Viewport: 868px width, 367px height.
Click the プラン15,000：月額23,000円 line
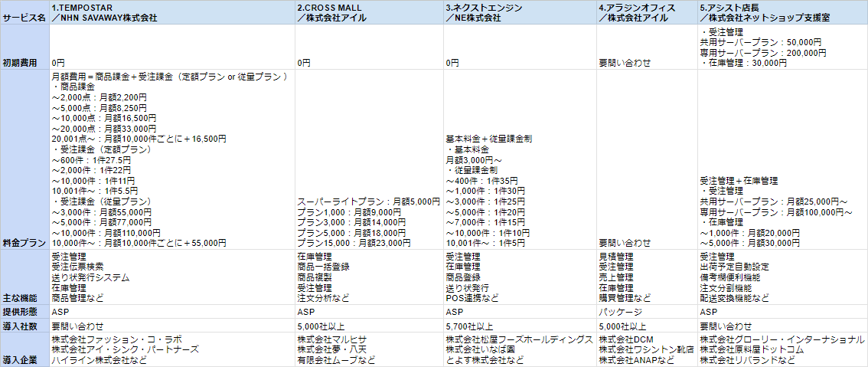[x=354, y=243]
